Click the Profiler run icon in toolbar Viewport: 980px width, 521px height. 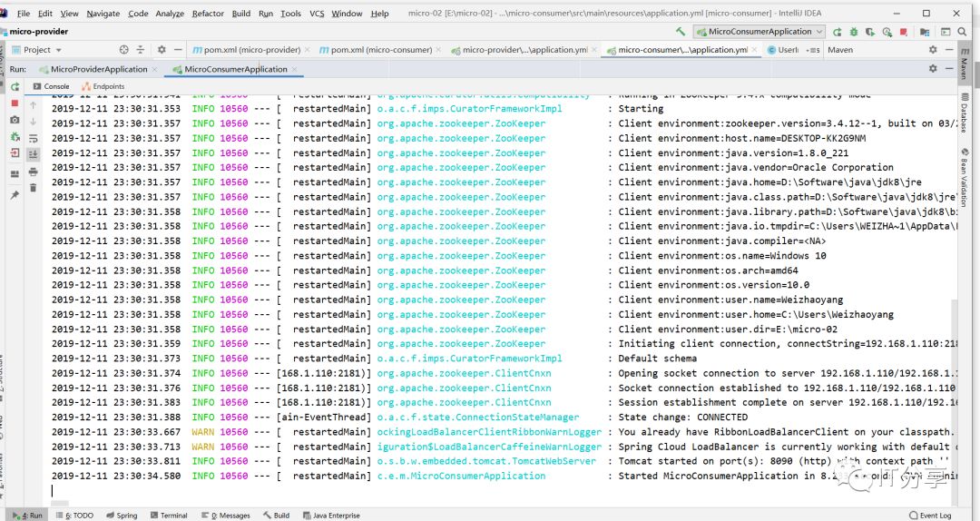887,31
